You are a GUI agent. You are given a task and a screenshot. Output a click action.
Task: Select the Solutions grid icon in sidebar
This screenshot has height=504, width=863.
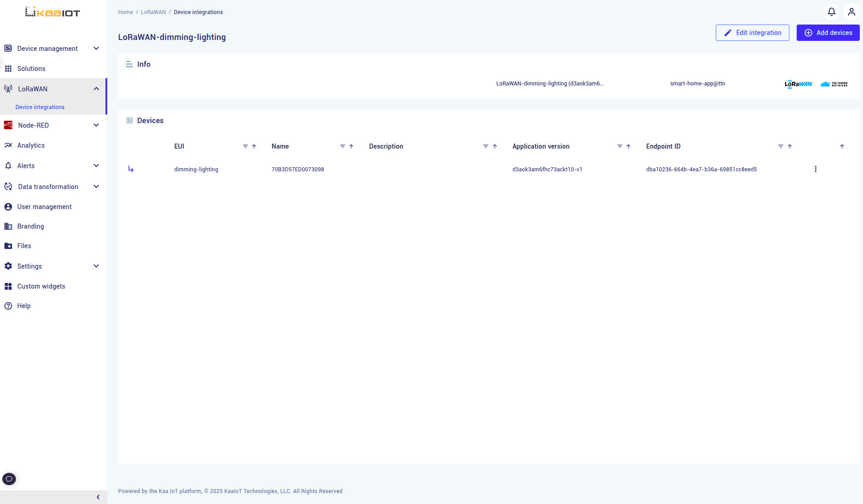pos(8,68)
